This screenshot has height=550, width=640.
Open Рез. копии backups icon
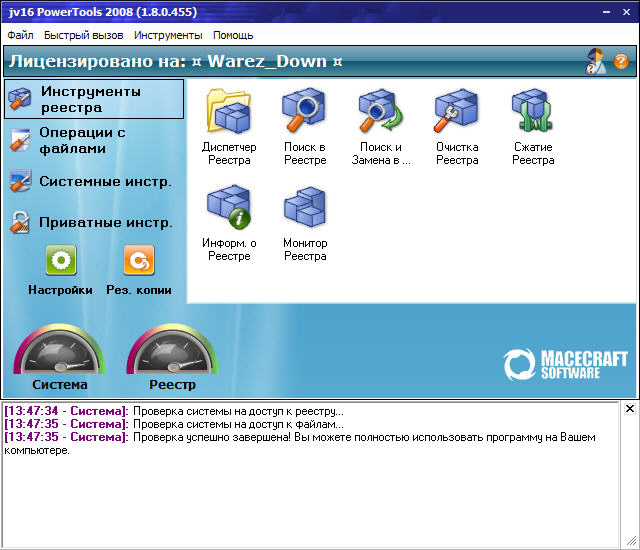point(139,261)
